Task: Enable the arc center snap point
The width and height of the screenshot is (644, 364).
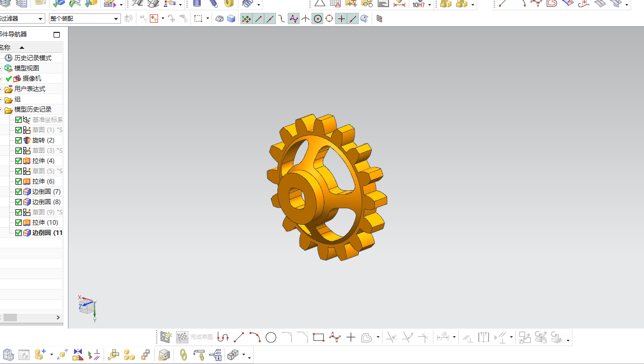Action: pos(318,19)
